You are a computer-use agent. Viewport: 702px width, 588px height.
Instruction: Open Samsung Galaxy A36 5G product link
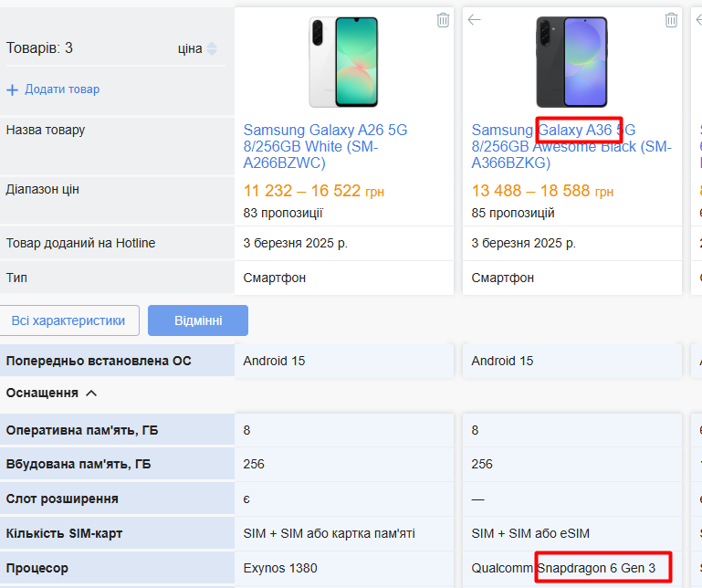(x=571, y=146)
